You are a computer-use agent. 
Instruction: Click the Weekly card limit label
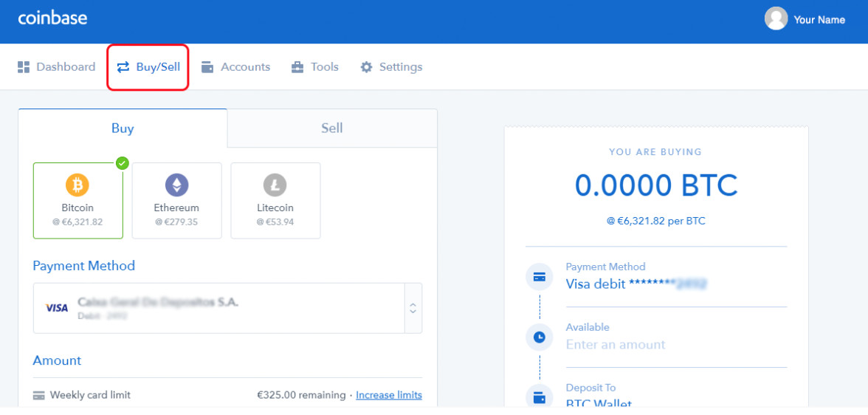(x=90, y=395)
